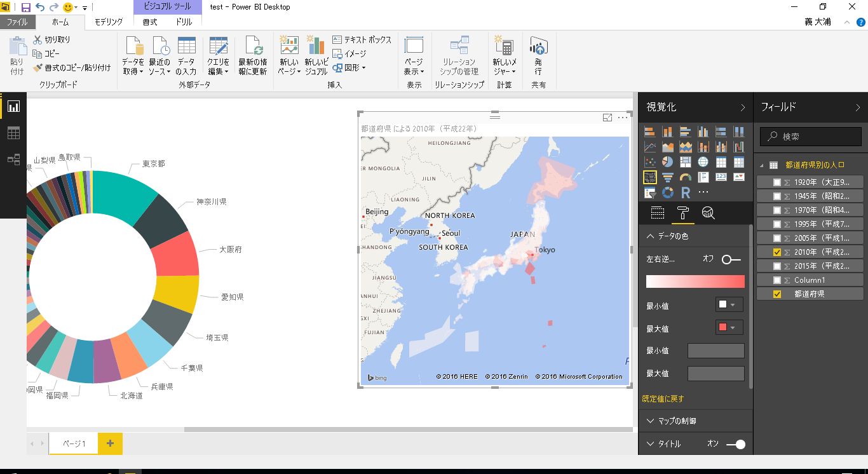
Task: Uncheck the 都道府県 field checkbox
Action: 776,294
